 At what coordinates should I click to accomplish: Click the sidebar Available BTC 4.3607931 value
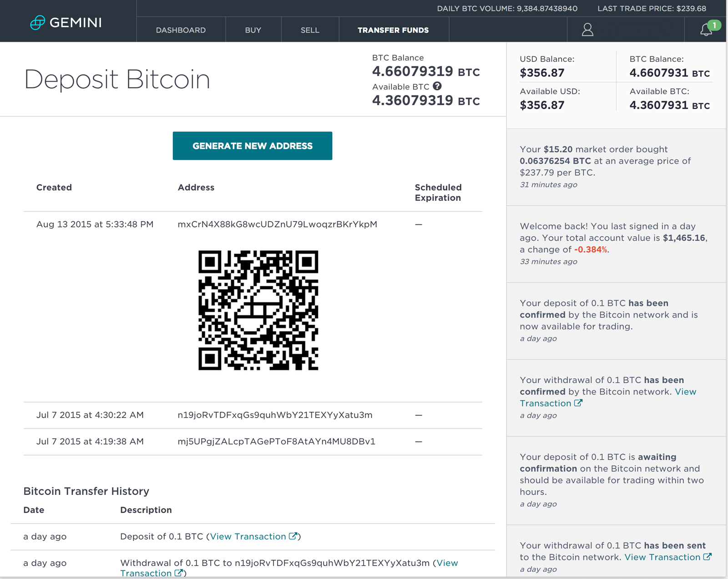(670, 105)
